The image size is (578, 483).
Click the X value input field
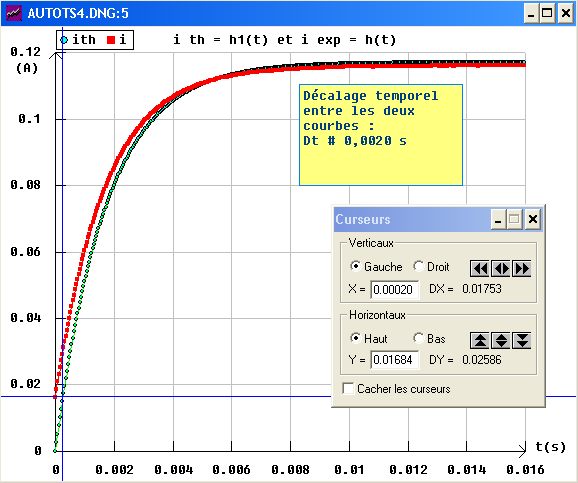coord(394,289)
